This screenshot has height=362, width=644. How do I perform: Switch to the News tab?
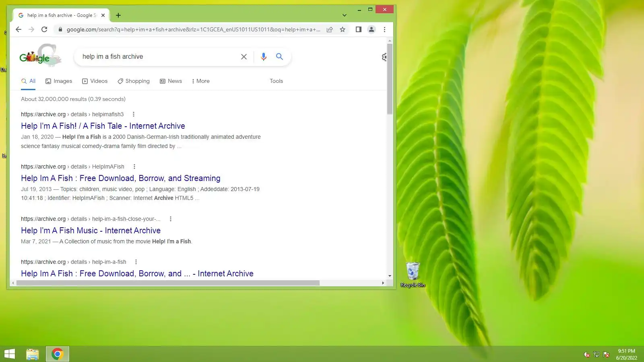coord(171,81)
